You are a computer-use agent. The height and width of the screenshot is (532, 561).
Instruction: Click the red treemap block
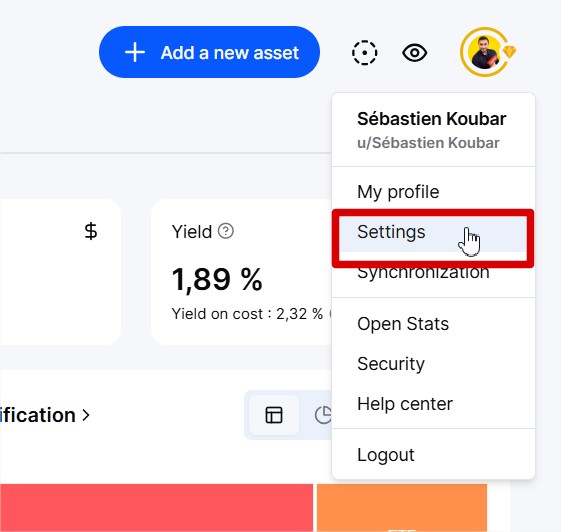(156, 508)
